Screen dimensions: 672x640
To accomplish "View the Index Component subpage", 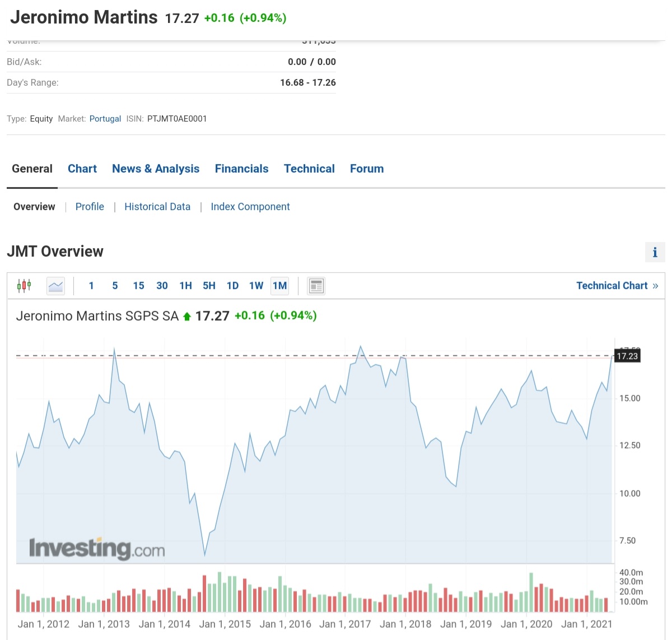I will click(x=250, y=207).
